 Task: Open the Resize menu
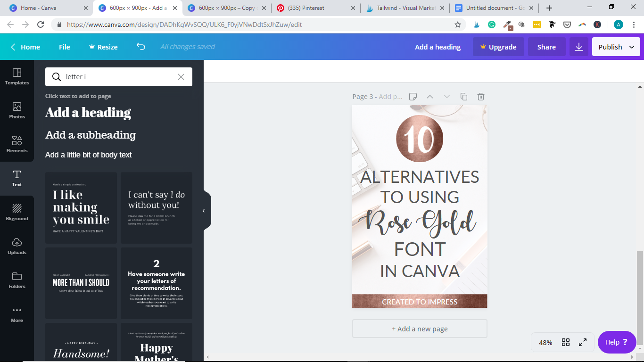pyautogui.click(x=103, y=47)
